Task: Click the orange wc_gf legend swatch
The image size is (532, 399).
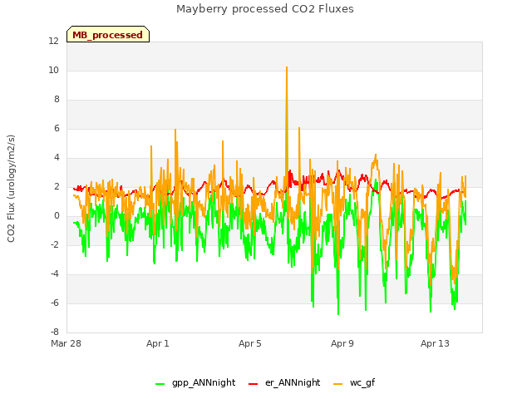Action: tap(338, 384)
